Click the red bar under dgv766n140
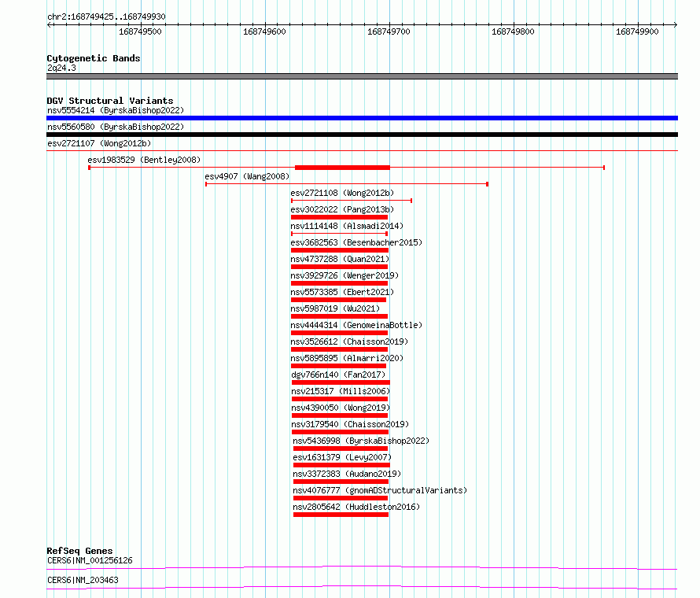The height and width of the screenshot is (598, 700). [x=341, y=382]
